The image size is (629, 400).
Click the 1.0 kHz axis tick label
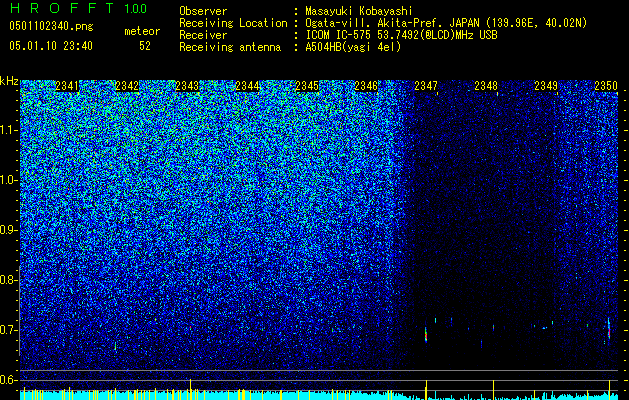[9, 180]
